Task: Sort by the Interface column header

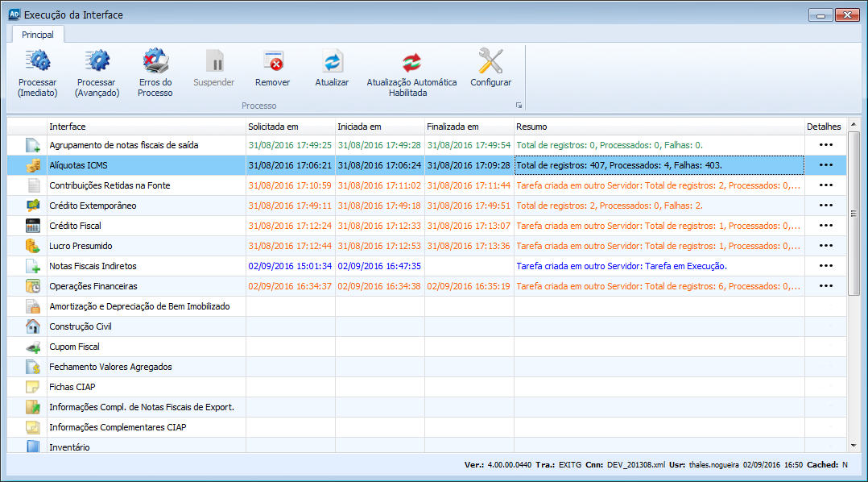Action: 145,127
